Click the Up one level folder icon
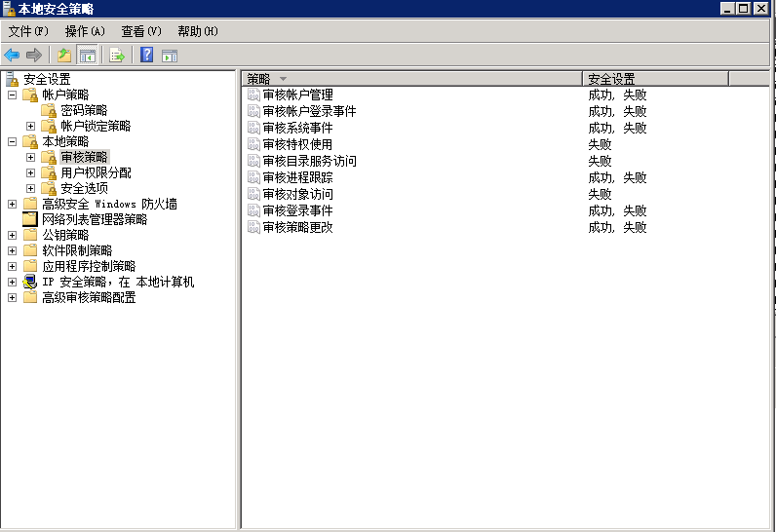This screenshot has height=532, width=776. 64,55
